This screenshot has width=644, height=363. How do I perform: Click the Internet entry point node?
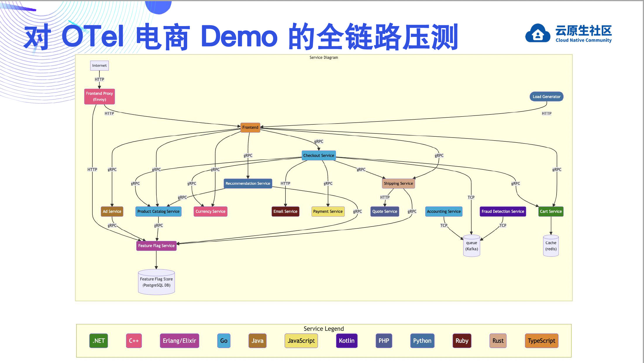click(99, 65)
